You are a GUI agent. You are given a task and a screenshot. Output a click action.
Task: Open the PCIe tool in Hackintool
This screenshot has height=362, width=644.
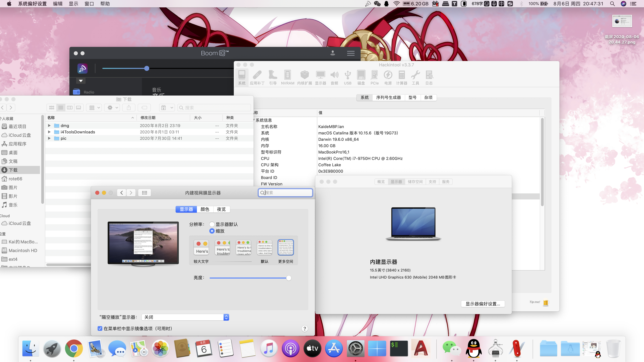click(x=374, y=77)
